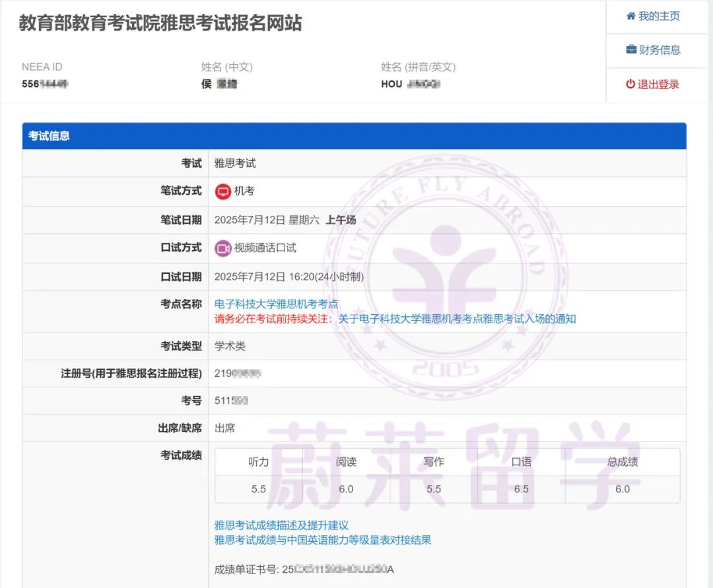Click the 听力 score column header

[259, 462]
